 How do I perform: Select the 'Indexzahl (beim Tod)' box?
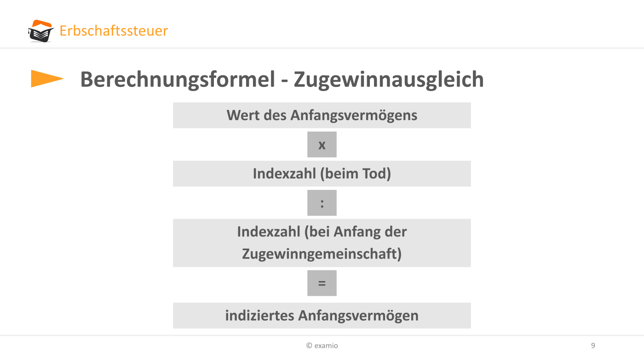322,173
